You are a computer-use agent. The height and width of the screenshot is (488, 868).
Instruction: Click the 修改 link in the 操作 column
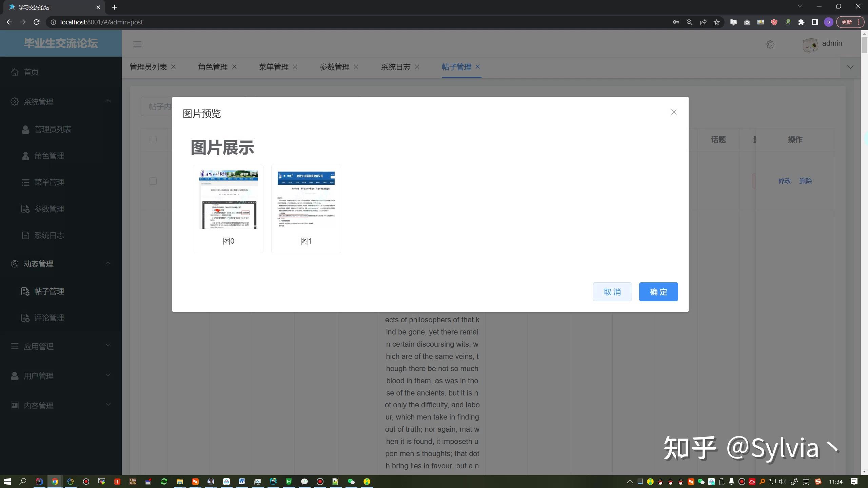[x=785, y=181]
